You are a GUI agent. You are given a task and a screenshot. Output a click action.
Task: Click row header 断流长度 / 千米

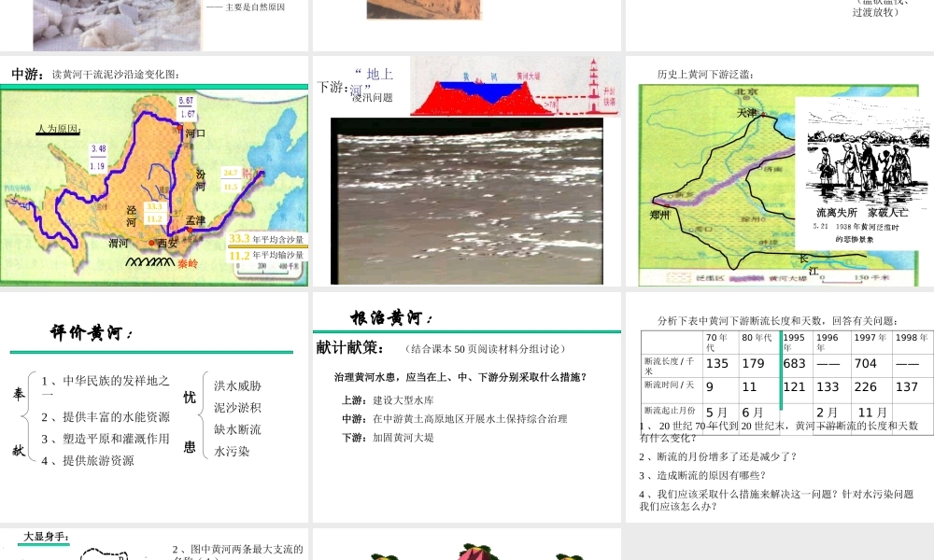point(670,366)
